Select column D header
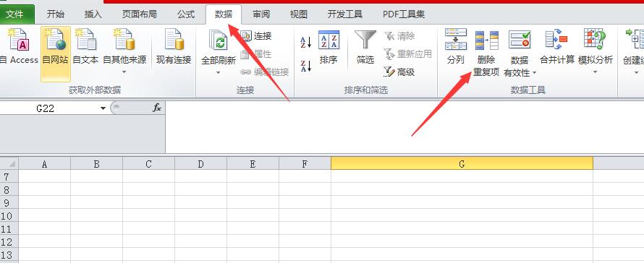The image size is (644, 263). (x=201, y=164)
